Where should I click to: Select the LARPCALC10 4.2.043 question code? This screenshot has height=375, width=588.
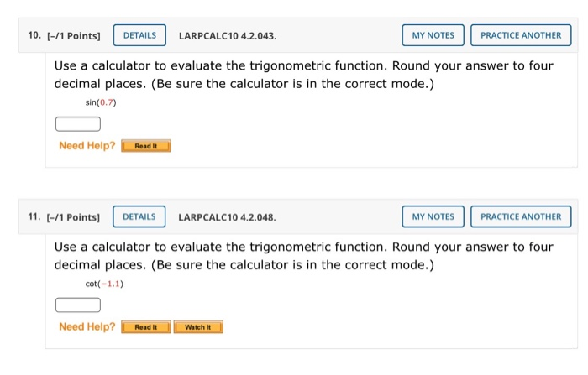click(x=228, y=36)
